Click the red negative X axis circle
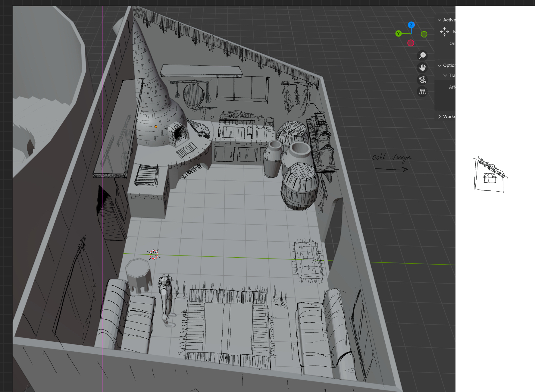This screenshot has width=535, height=392. click(411, 43)
